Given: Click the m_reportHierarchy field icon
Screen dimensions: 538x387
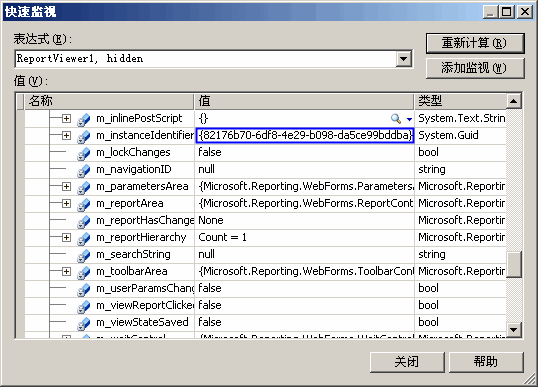Looking at the screenshot, I should pyautogui.click(x=84, y=238).
